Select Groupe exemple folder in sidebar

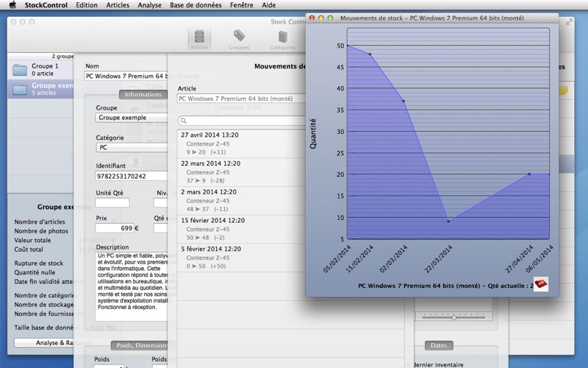pyautogui.click(x=40, y=89)
